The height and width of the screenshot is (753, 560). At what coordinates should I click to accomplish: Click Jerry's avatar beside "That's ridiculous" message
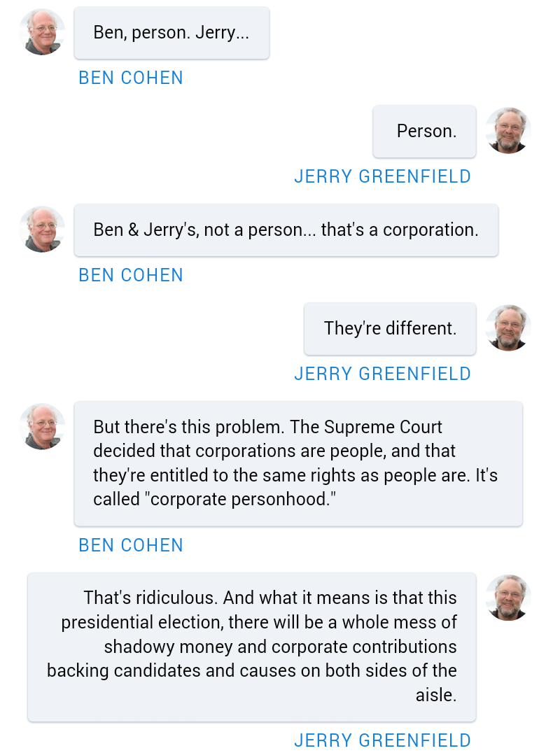(508, 598)
